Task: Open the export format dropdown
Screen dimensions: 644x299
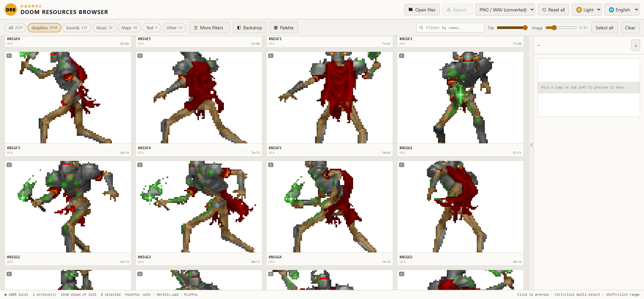Action: [505, 10]
